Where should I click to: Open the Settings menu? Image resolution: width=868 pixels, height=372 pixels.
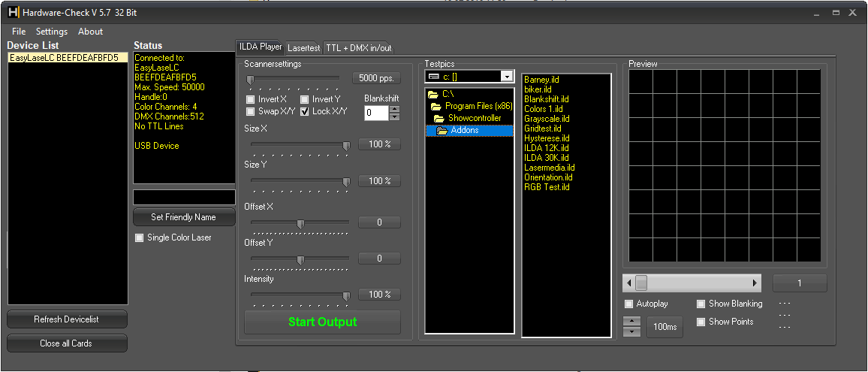(52, 32)
